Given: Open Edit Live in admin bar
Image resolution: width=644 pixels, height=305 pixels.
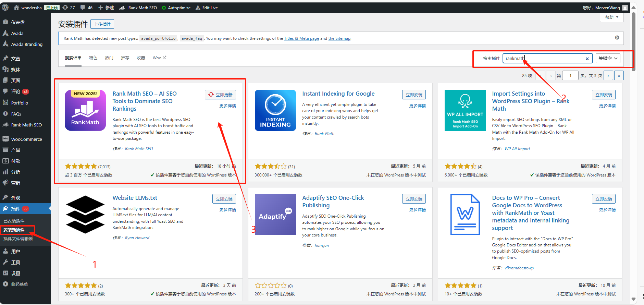Looking at the screenshot, I should click(207, 8).
